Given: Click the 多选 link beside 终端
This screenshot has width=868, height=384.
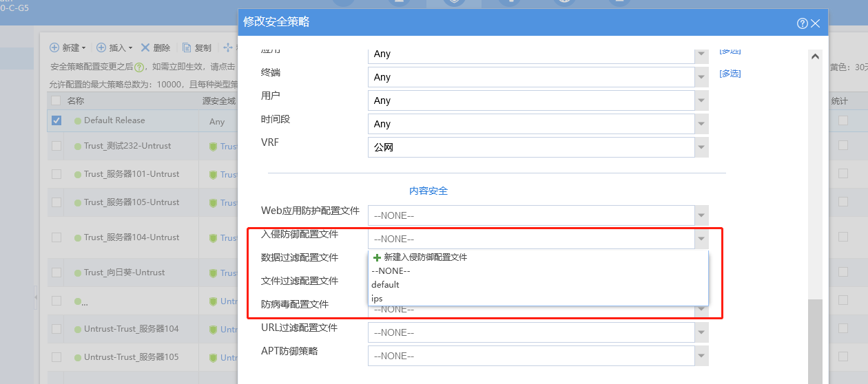Looking at the screenshot, I should (730, 74).
